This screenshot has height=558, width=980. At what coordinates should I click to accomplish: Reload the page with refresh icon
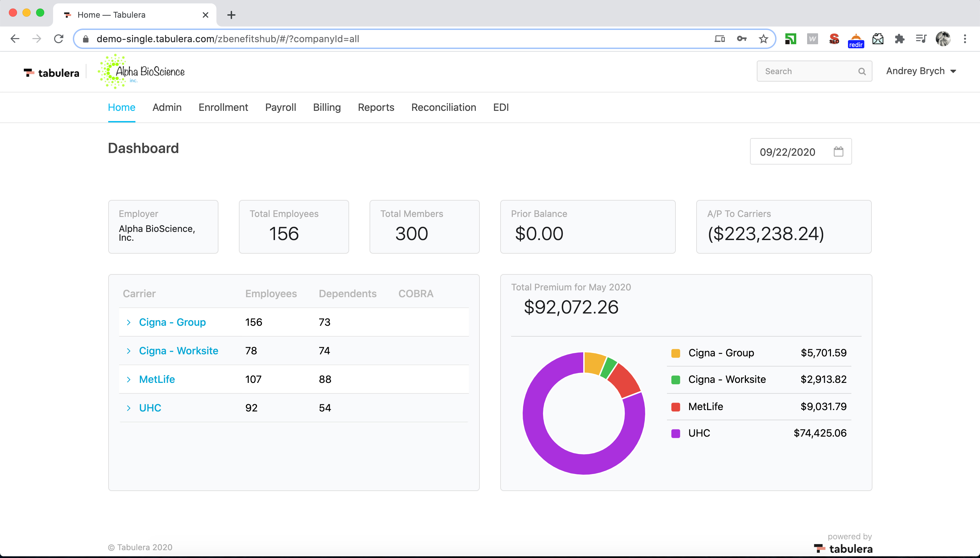point(59,39)
